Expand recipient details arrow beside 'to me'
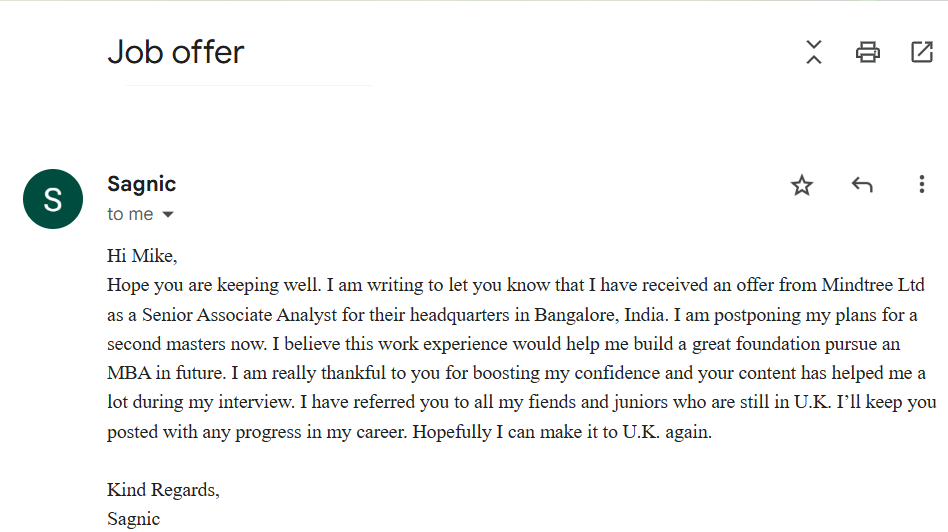Image resolution: width=948 pixels, height=532 pixels. (168, 215)
